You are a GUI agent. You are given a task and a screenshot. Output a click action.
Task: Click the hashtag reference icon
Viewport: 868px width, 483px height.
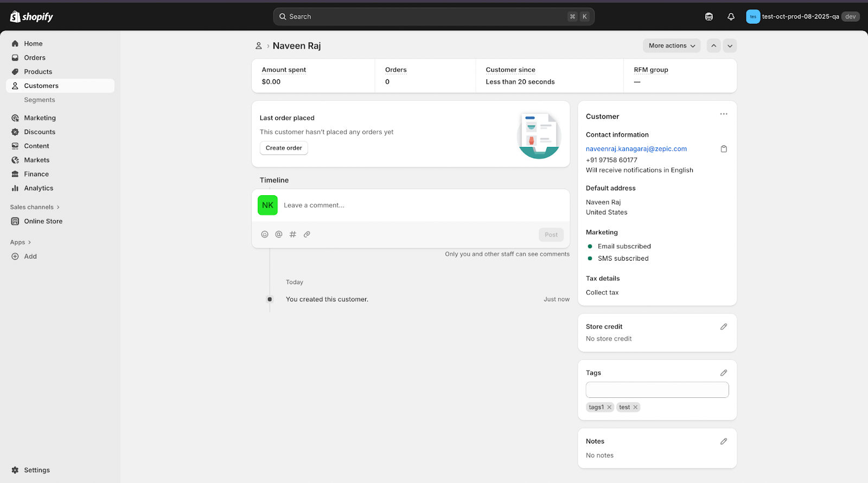click(293, 235)
